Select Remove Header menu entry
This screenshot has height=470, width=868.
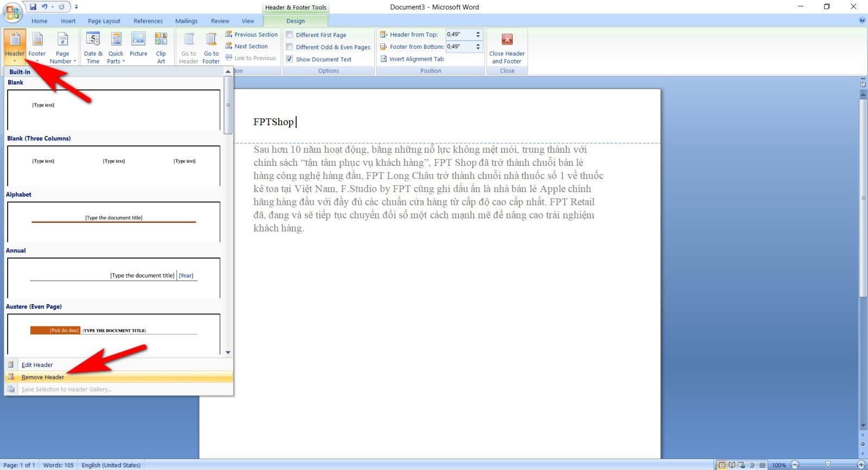pos(119,377)
